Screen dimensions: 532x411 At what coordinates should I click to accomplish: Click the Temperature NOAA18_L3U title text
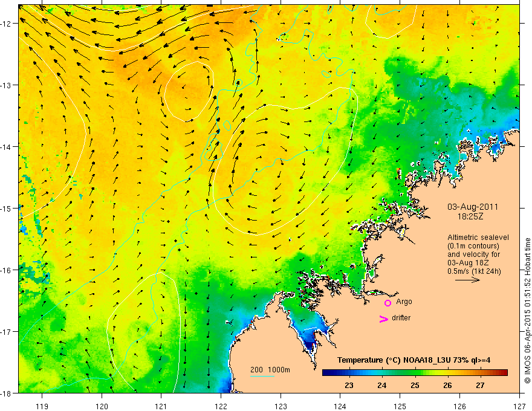(x=414, y=360)
